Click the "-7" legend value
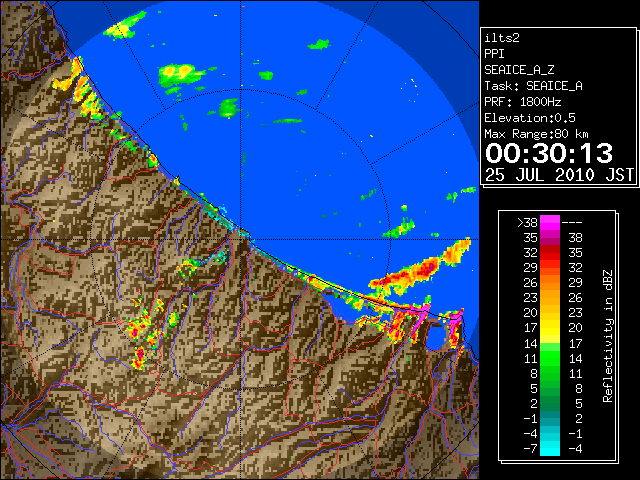This screenshot has width=640, height=480. (x=530, y=448)
